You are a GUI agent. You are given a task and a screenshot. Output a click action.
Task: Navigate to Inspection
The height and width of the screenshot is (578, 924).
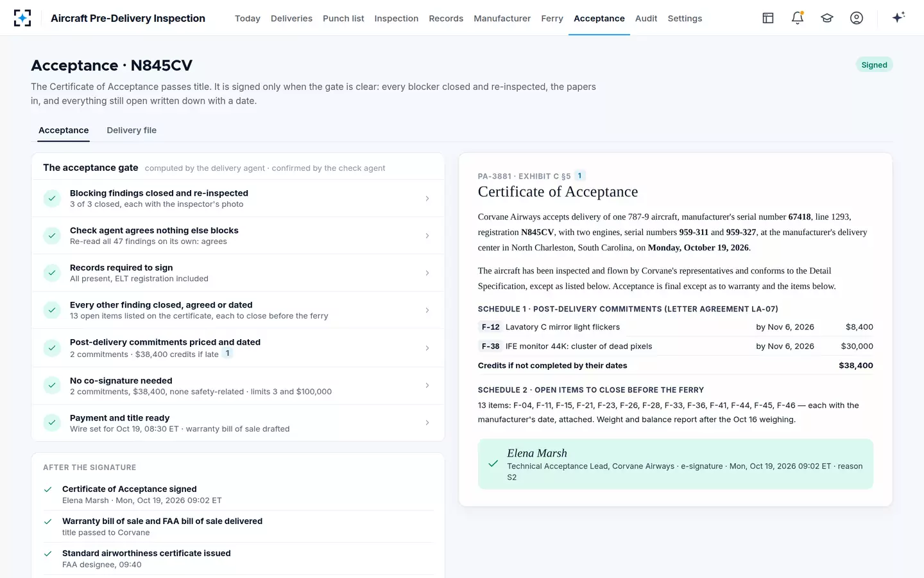coord(397,19)
